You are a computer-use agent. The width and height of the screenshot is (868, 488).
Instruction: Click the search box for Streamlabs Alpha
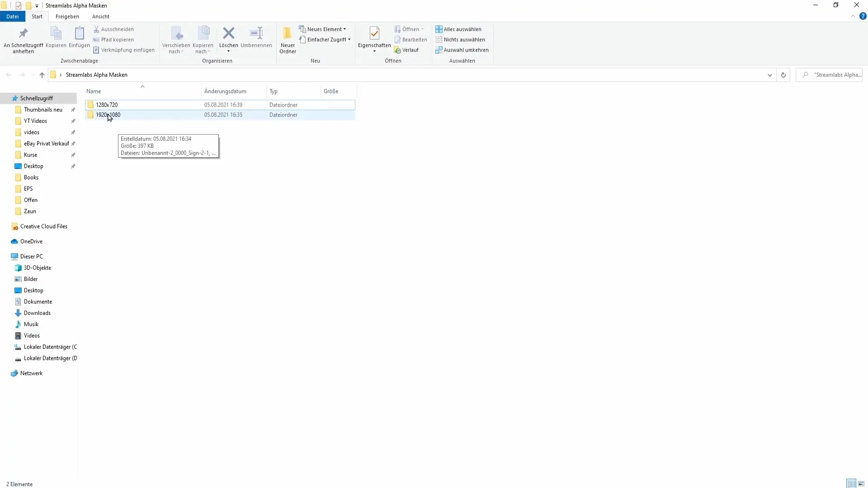point(829,75)
